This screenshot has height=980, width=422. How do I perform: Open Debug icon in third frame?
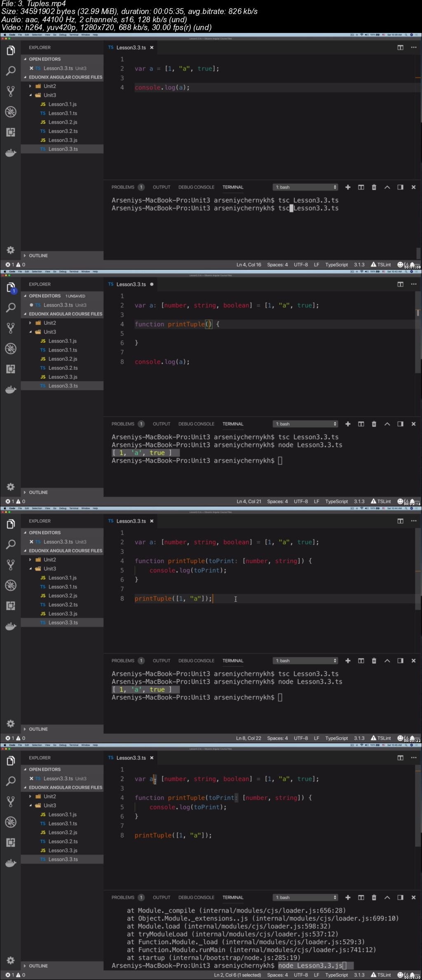(11, 585)
